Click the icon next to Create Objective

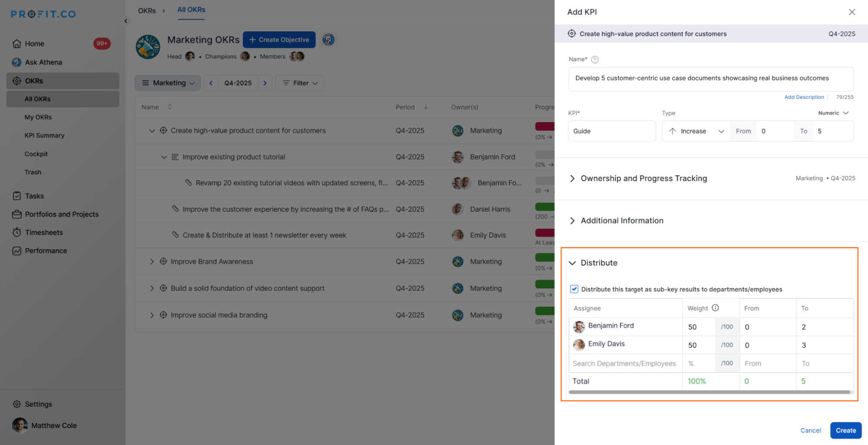click(x=328, y=40)
